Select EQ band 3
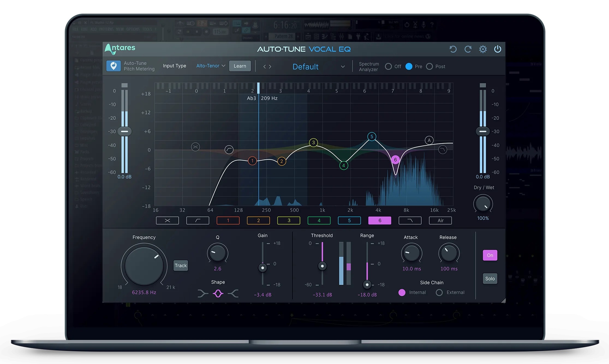The width and height of the screenshot is (609, 364). coord(288,220)
